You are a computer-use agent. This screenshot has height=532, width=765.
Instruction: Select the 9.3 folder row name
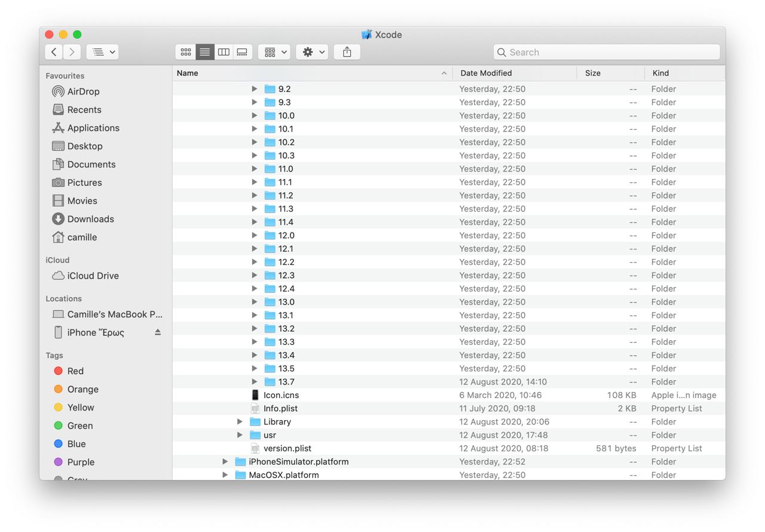click(x=284, y=102)
